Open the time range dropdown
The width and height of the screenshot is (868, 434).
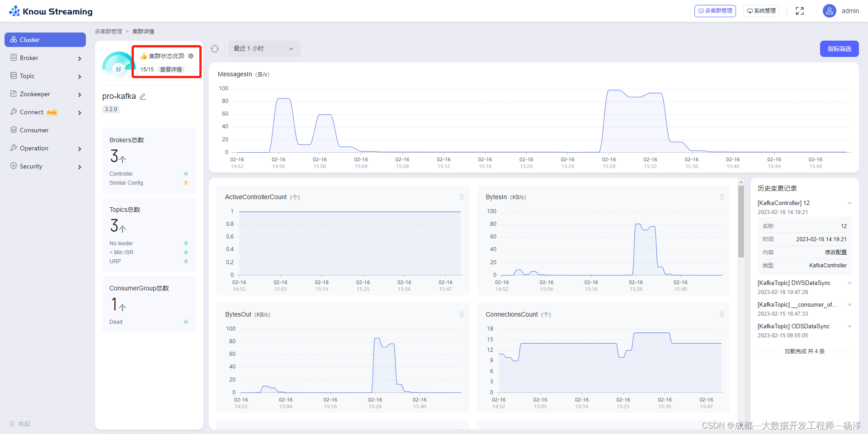264,48
